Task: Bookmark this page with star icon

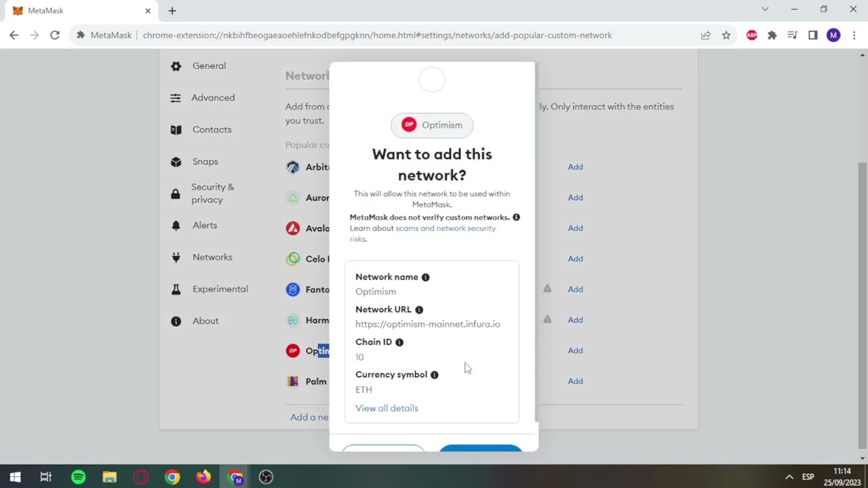Action: [726, 35]
